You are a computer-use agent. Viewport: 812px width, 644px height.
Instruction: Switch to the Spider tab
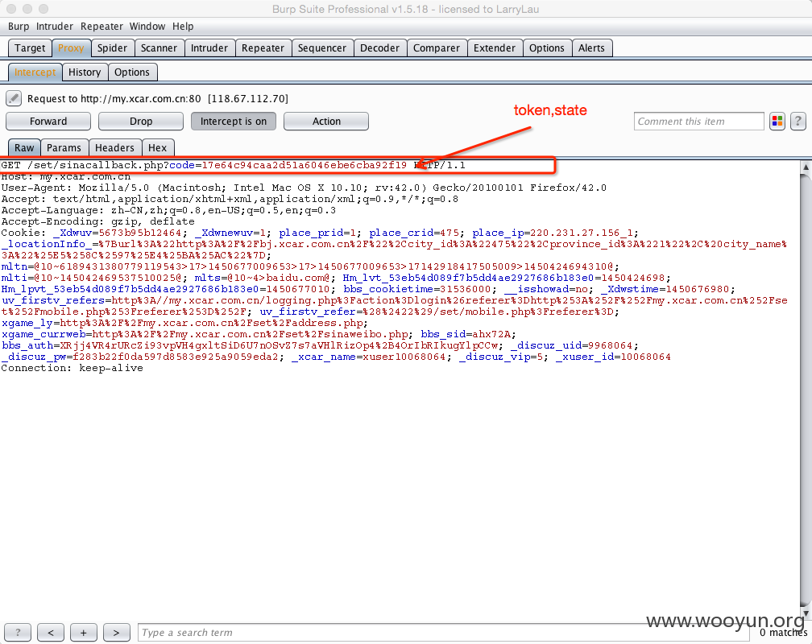coord(112,48)
